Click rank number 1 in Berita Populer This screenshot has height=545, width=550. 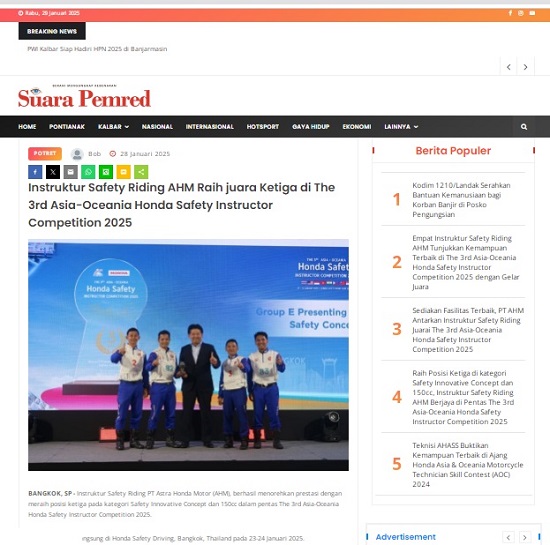(397, 200)
